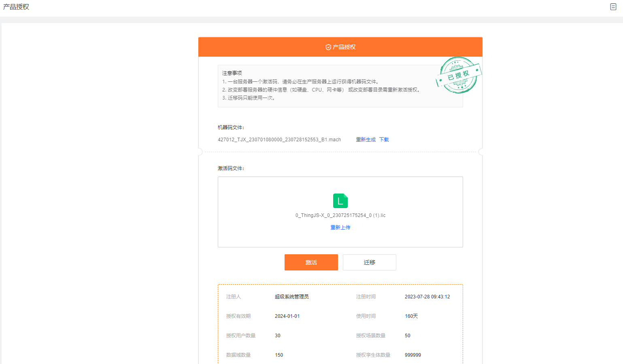Click the 授权孪生体数量 value 999999

pos(412,355)
